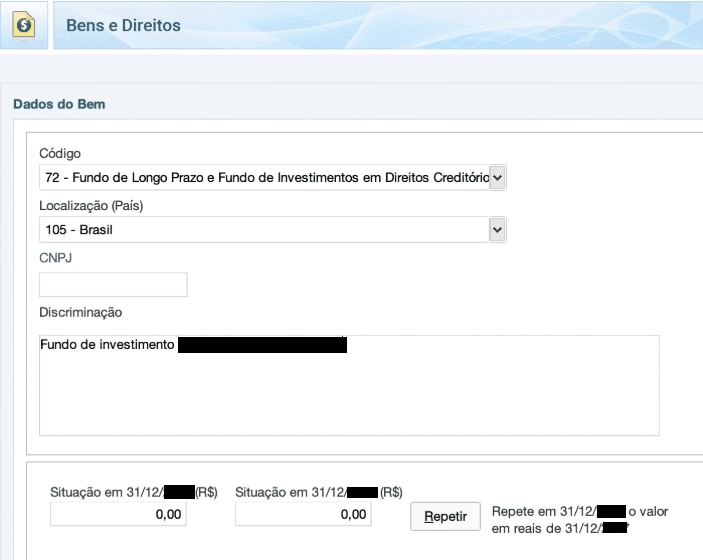Screen dimensions: 703x560
Task: Click the CNPJ input field
Action: (x=113, y=285)
